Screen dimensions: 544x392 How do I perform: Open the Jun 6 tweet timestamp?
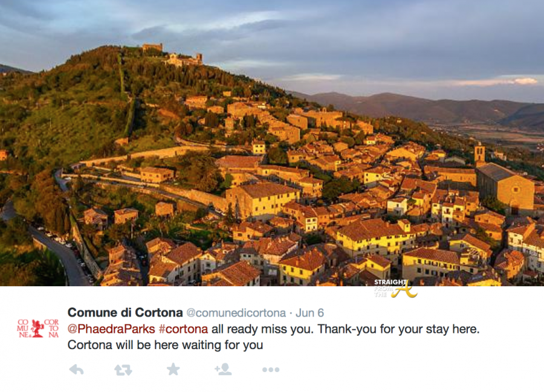[x=309, y=313]
